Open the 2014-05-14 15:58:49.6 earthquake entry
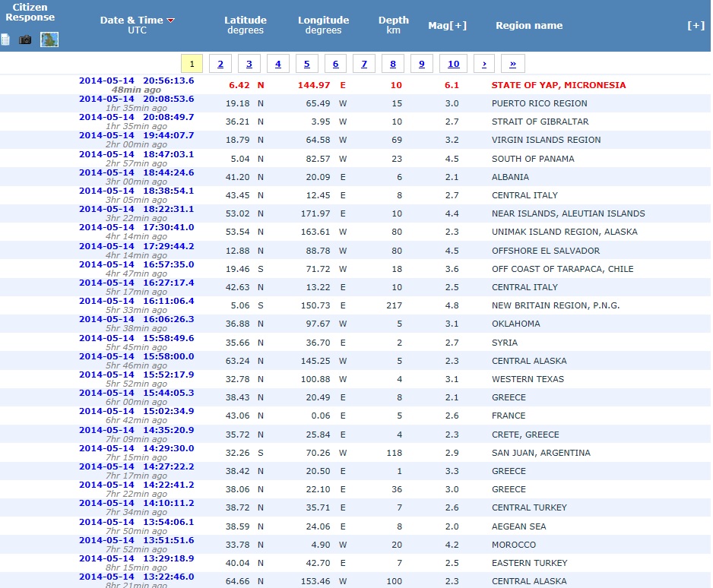Screen dimensions: 713x588 coord(136,338)
